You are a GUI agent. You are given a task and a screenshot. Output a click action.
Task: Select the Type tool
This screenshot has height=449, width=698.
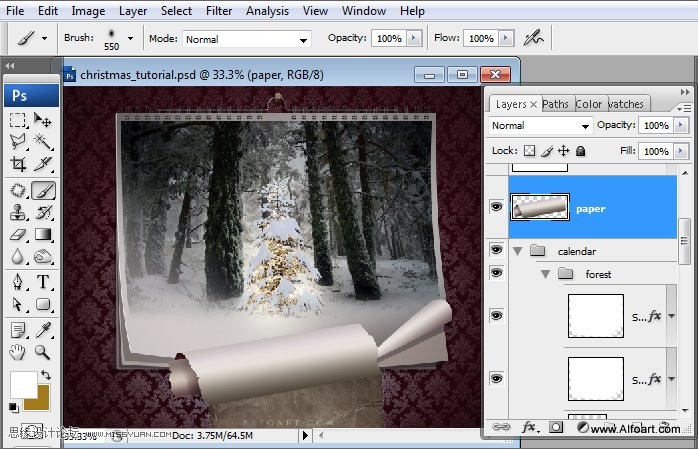click(43, 282)
